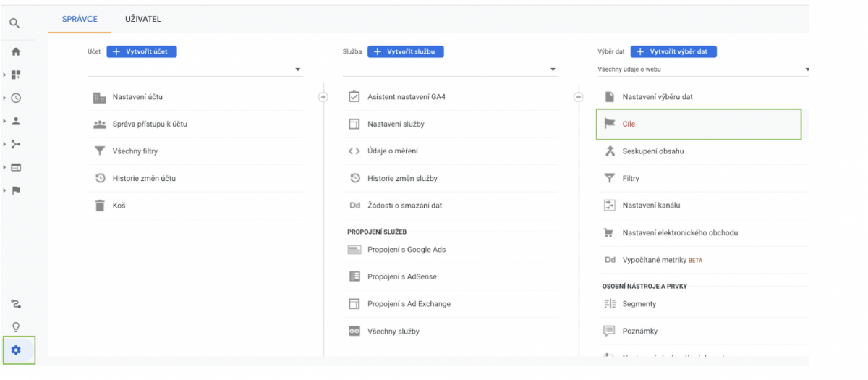Screen dimensions: 868x380
Task: Open Asistent nastavení GA4
Action: tap(406, 97)
